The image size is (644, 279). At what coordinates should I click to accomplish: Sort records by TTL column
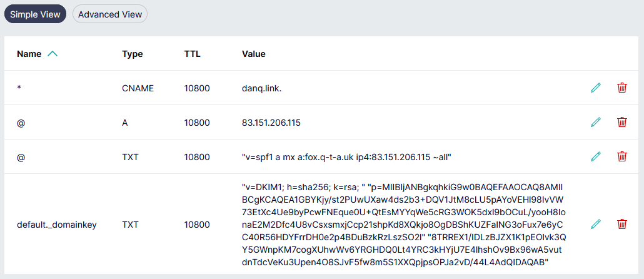[193, 54]
